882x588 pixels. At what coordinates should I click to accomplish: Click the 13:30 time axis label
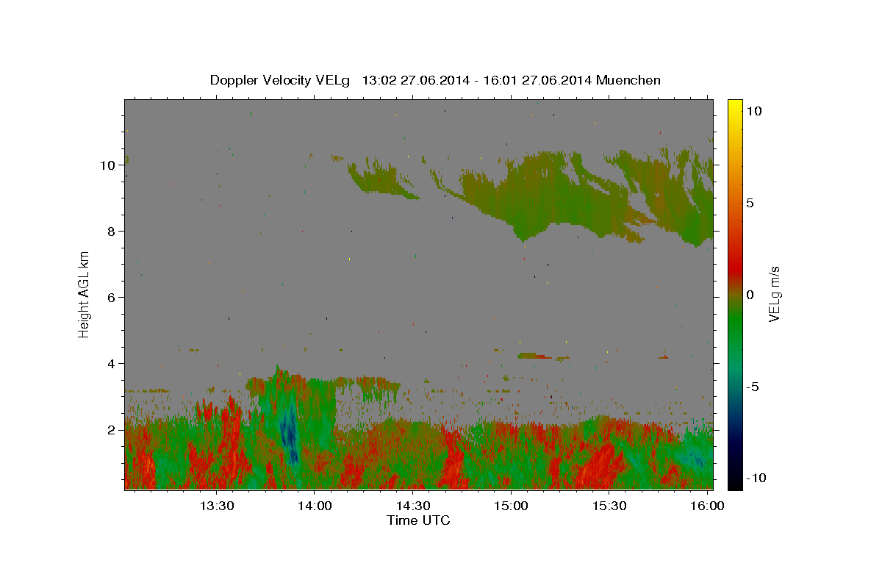click(218, 506)
